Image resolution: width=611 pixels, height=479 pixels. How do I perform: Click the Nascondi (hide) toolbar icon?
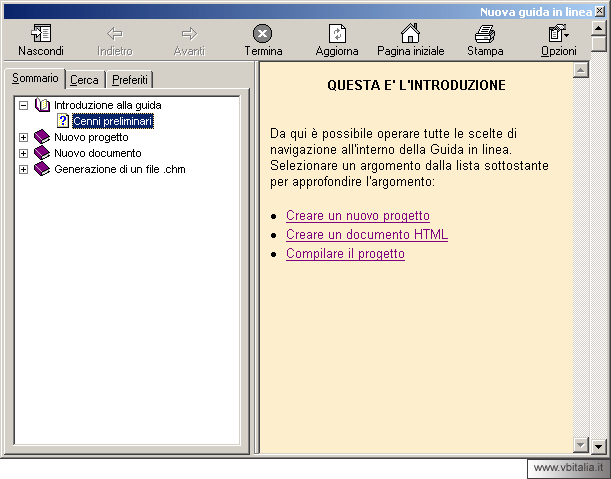click(41, 34)
